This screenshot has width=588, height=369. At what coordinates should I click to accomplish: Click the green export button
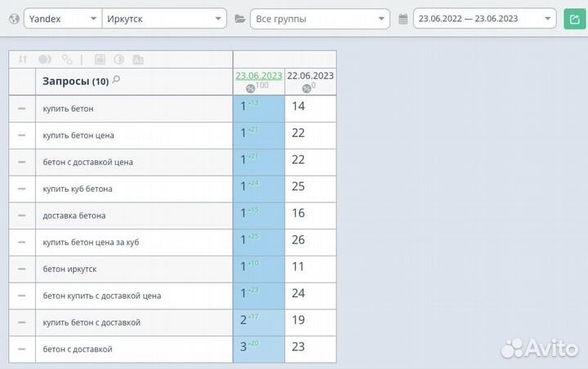[x=574, y=19]
